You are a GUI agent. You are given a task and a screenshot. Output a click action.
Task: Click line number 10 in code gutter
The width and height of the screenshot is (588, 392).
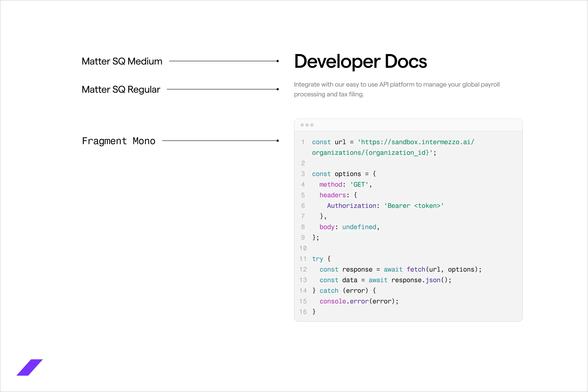pos(303,248)
